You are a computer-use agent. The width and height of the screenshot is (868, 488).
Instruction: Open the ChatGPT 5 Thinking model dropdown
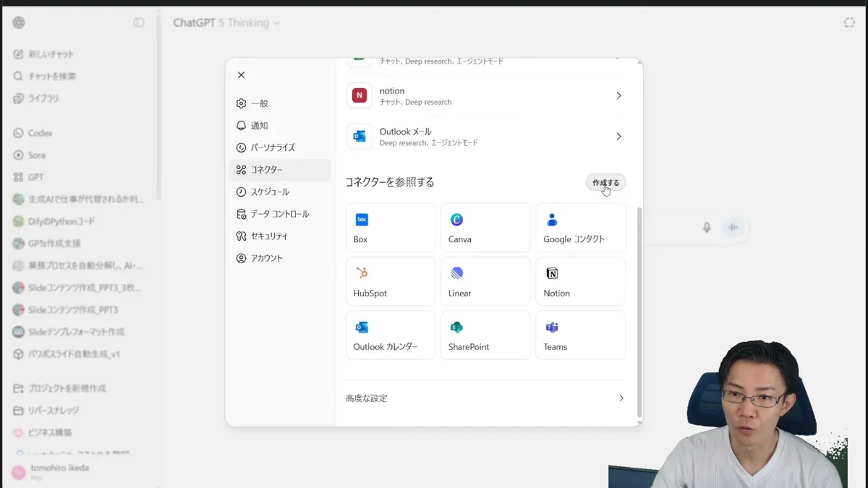coord(226,23)
